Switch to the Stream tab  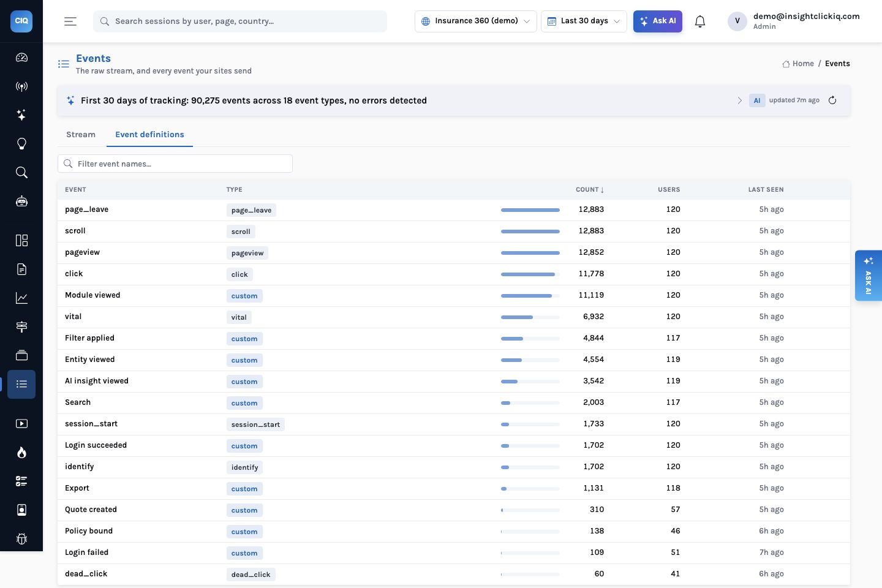pos(81,135)
